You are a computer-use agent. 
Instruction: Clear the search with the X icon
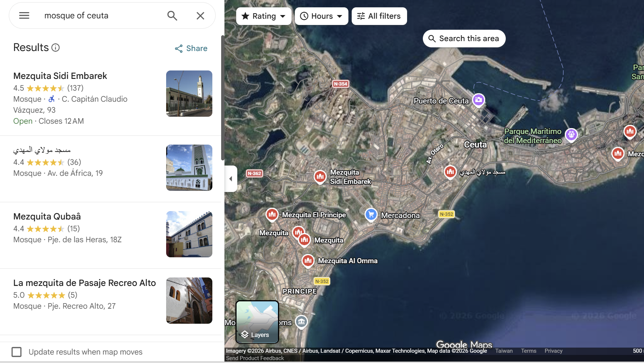tap(200, 15)
